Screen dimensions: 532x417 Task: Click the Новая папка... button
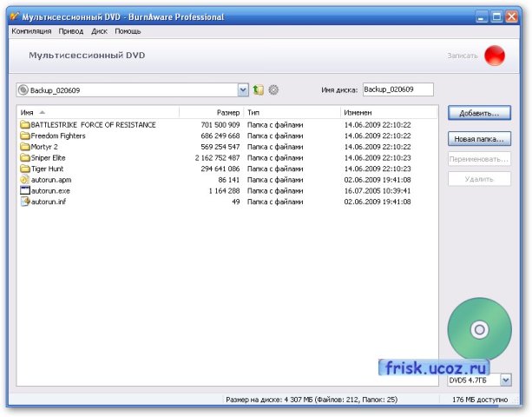tap(479, 139)
